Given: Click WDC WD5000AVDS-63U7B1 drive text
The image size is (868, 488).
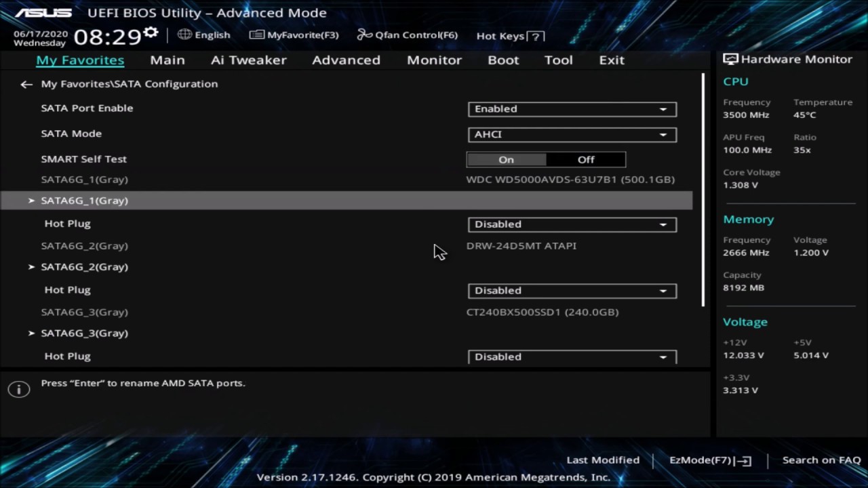Looking at the screenshot, I should 570,180.
